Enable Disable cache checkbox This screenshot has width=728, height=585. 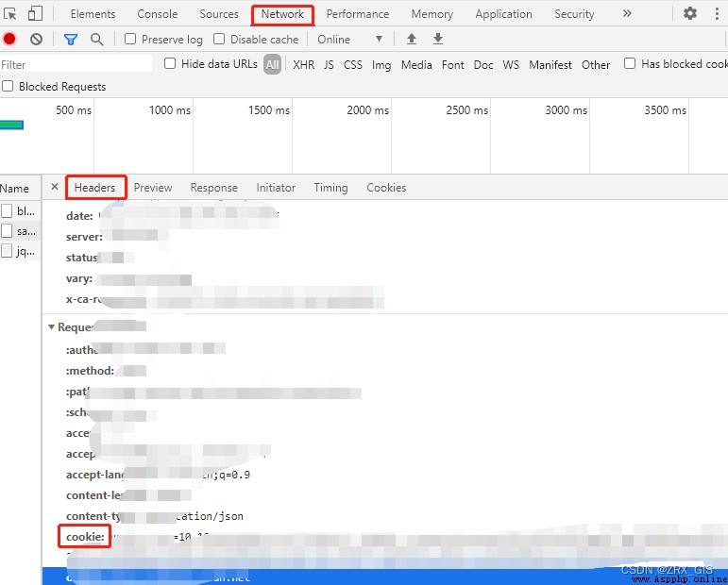pyautogui.click(x=219, y=39)
